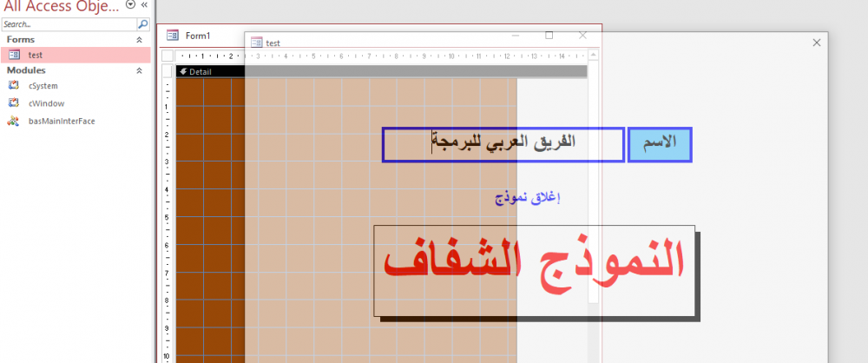Click the basMainInterFace module icon

click(x=14, y=121)
